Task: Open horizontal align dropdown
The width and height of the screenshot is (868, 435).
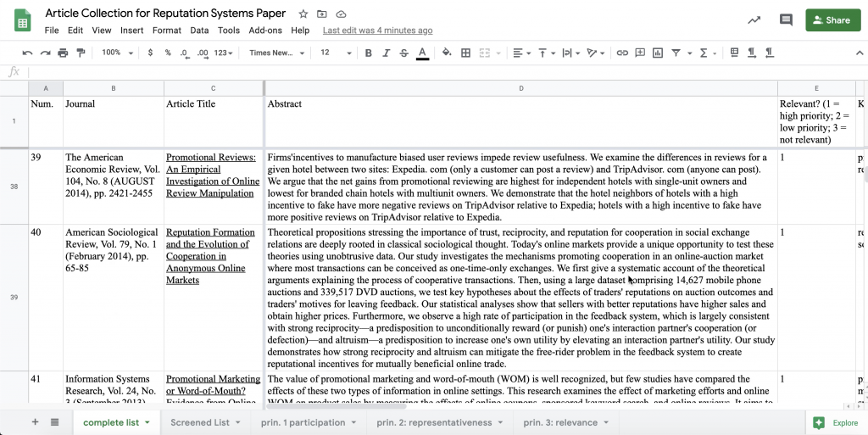Action: click(x=521, y=53)
